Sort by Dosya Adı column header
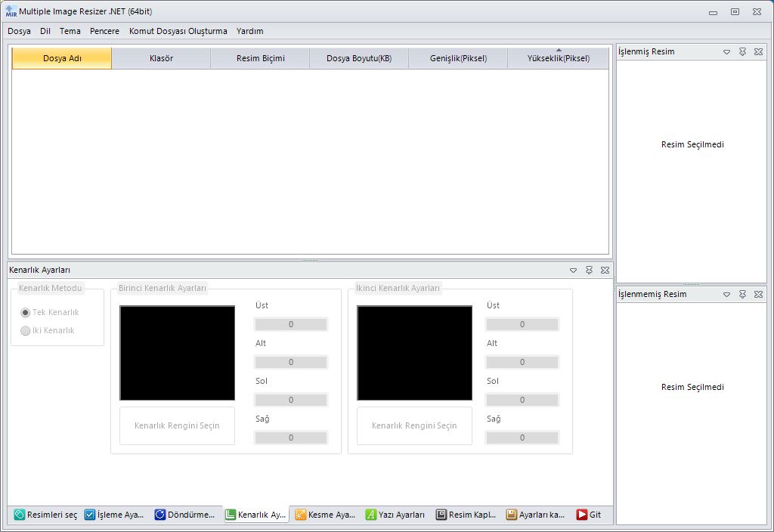 62,58
